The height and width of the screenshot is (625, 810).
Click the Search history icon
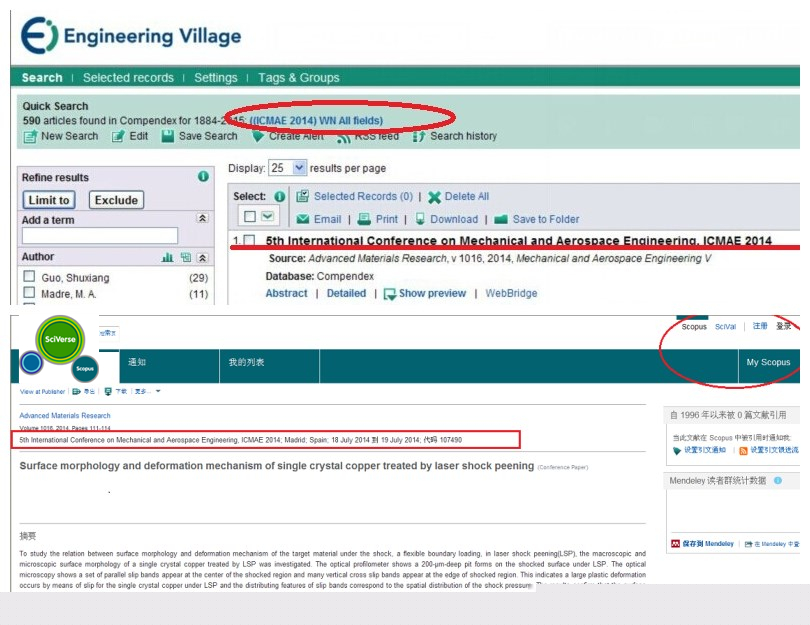420,136
